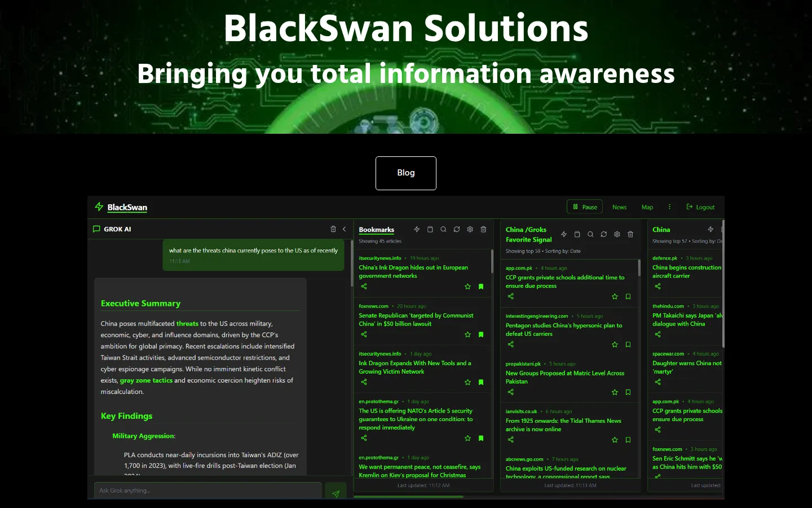This screenshot has height=508, width=812.
Task: Bookmark the Pentagon hypersonic plan article
Action: click(x=628, y=344)
